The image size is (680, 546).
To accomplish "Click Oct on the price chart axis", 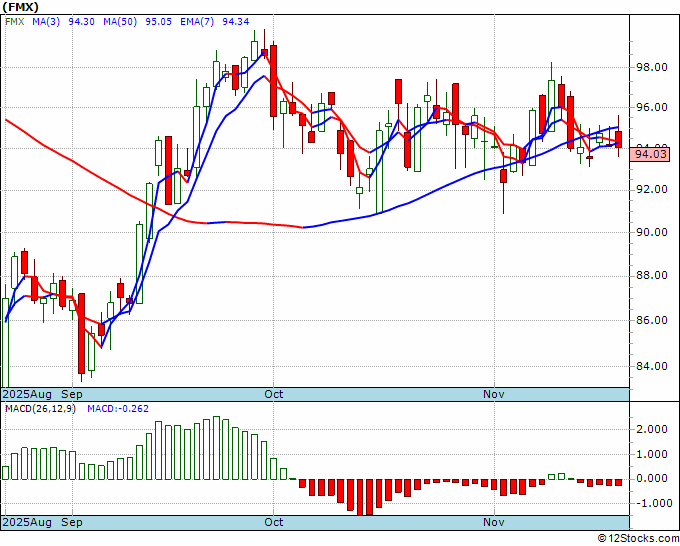I will pos(274,395).
